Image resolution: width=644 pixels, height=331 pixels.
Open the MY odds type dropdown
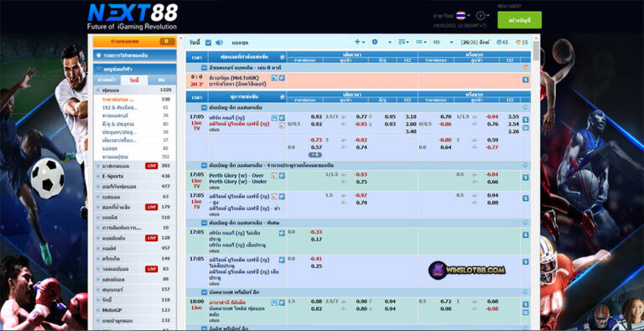(x=443, y=42)
